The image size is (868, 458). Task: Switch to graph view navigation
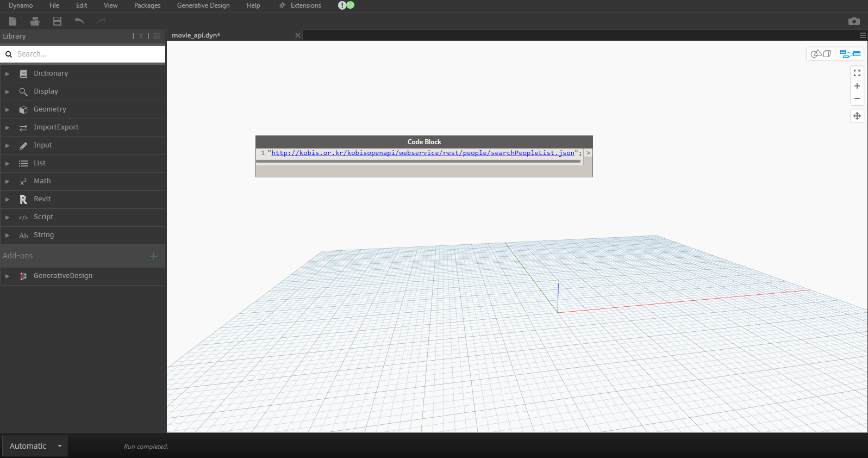pyautogui.click(x=850, y=54)
